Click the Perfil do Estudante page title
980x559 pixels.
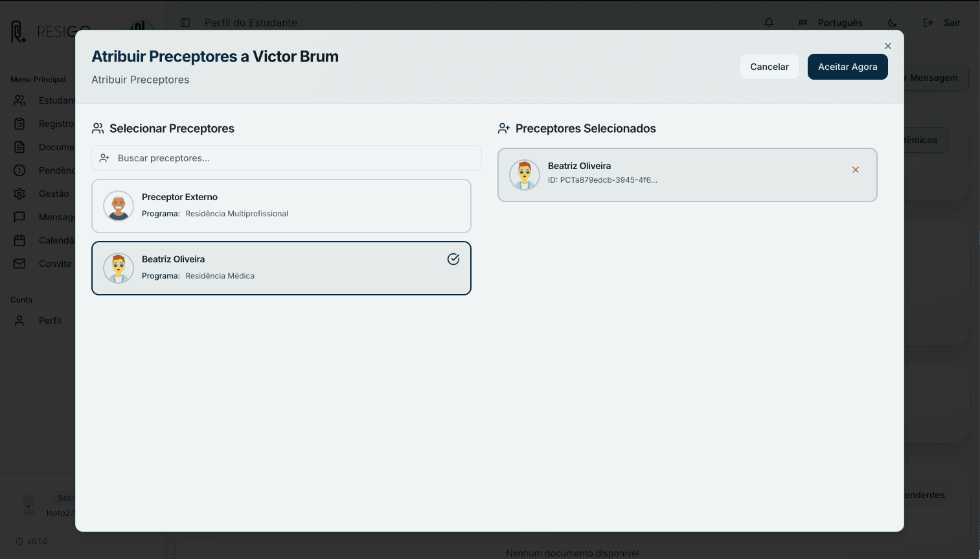[x=251, y=23]
